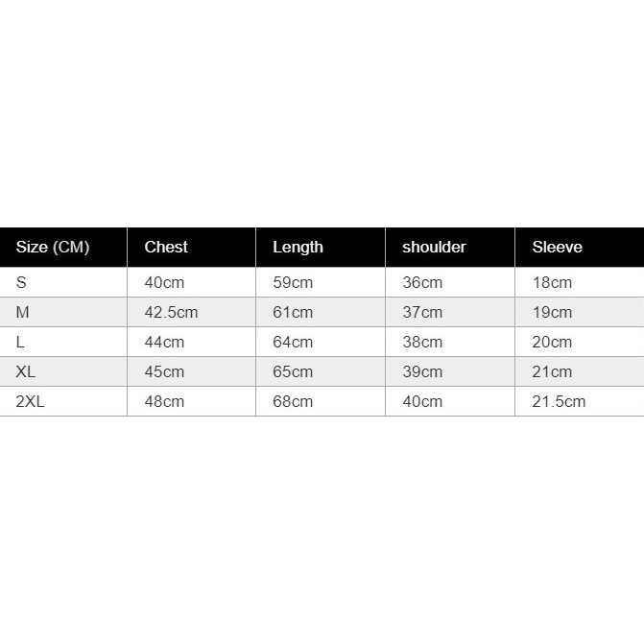Click the 64cm length cell
This screenshot has width=644, height=644.
(x=293, y=342)
